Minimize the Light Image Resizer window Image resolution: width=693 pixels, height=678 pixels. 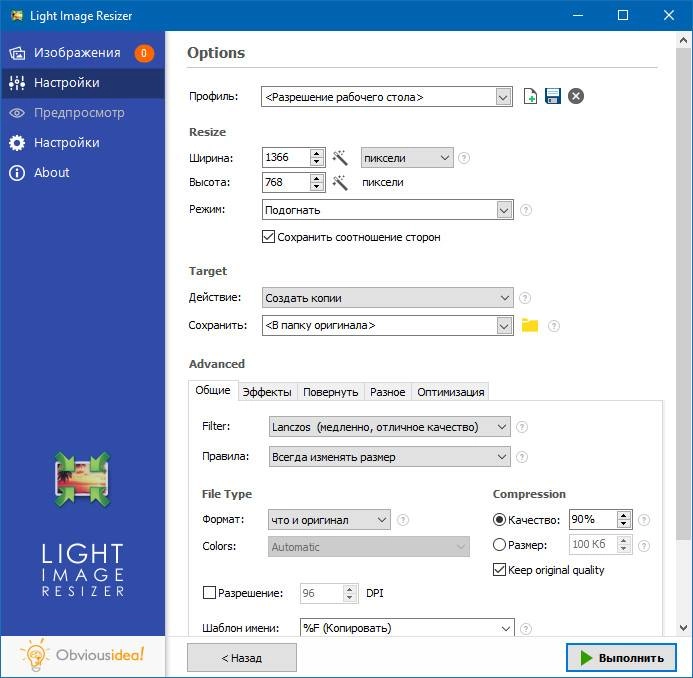[578, 15]
